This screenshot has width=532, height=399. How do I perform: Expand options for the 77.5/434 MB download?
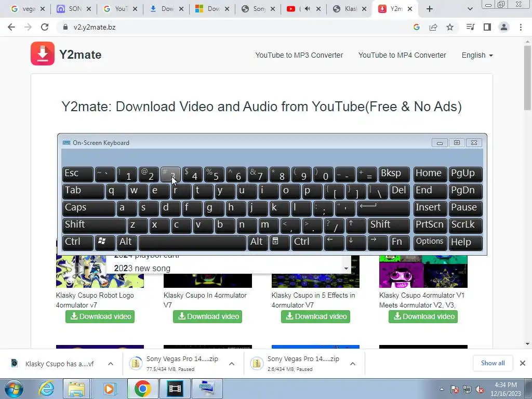[x=232, y=364]
